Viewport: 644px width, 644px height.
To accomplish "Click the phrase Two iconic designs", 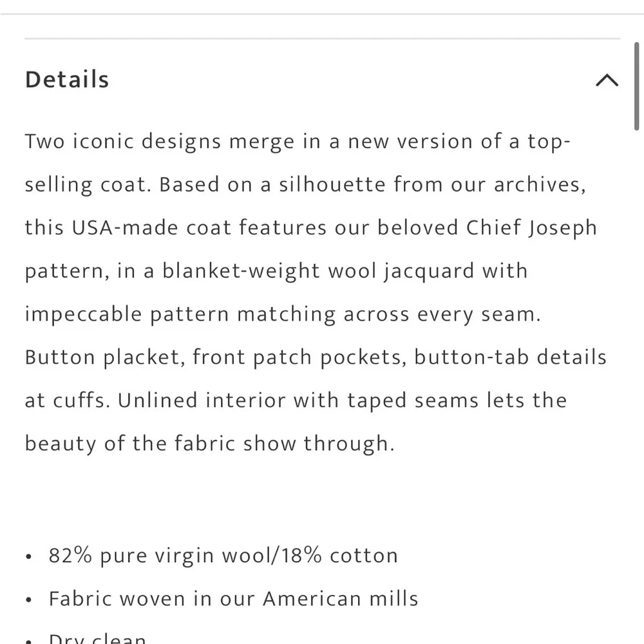I will click(122, 142).
